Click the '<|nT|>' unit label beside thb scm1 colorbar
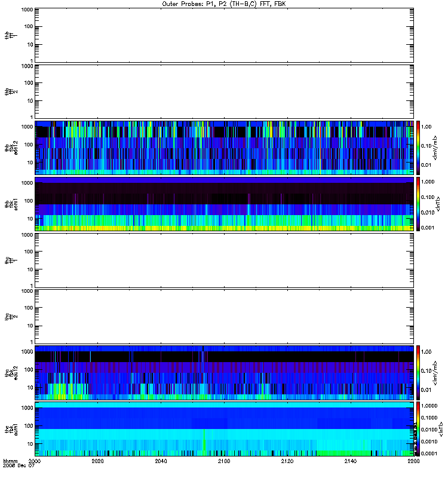 (x=438, y=204)
